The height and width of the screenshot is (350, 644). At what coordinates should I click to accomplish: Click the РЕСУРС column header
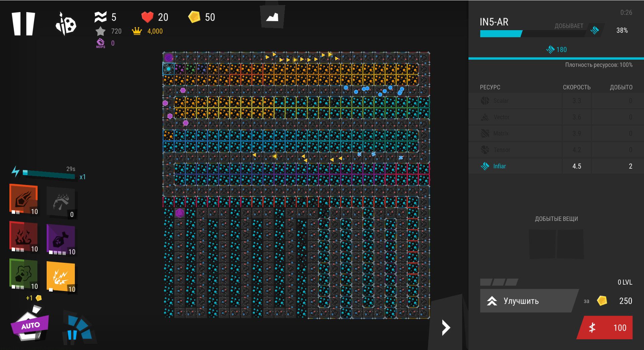(x=490, y=87)
